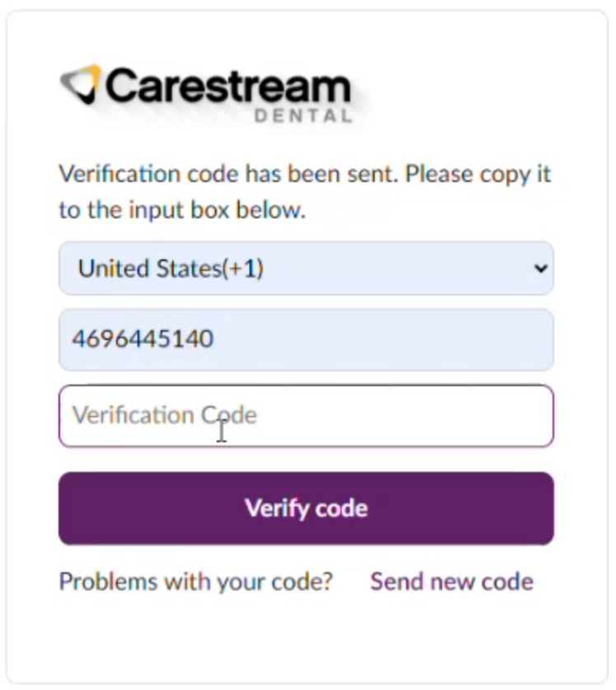Request a resend via Send new code

451,581
